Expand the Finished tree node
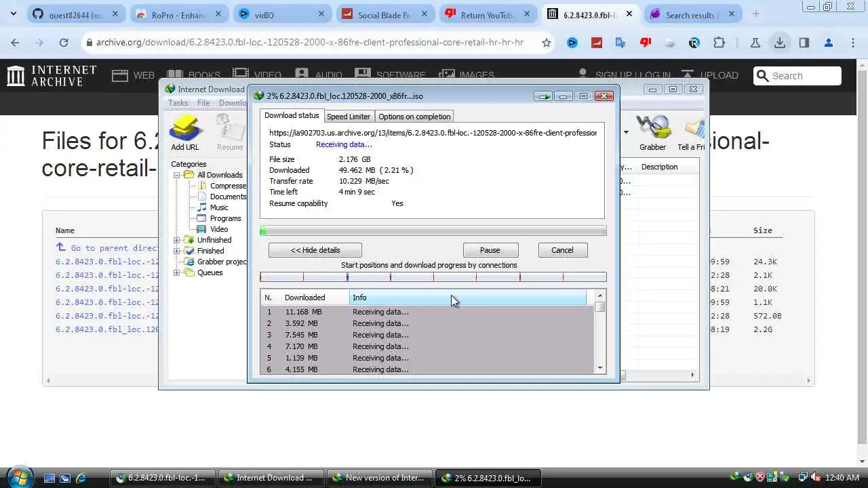868x488 pixels. tap(177, 251)
